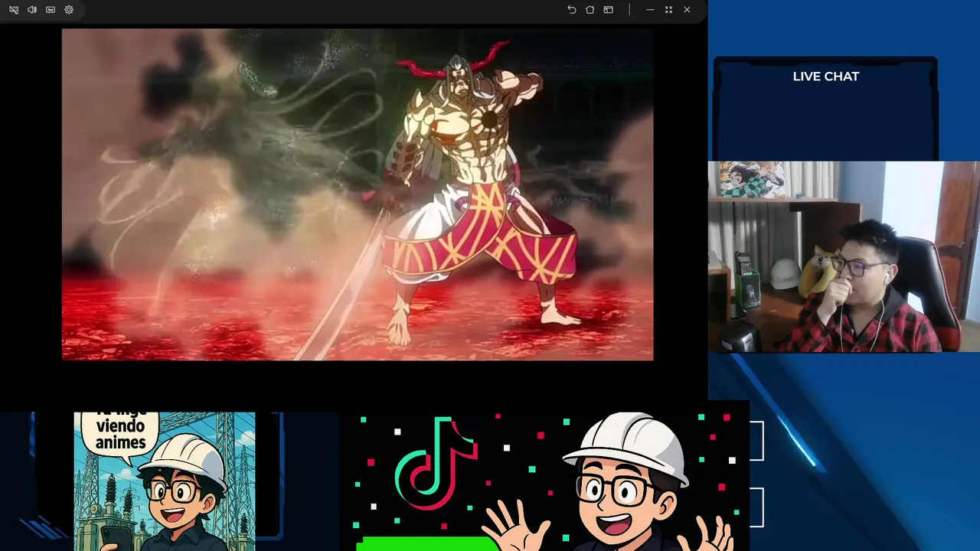Select the LIVE CHAT panel header
This screenshot has height=551, width=980.
pyautogui.click(x=825, y=77)
